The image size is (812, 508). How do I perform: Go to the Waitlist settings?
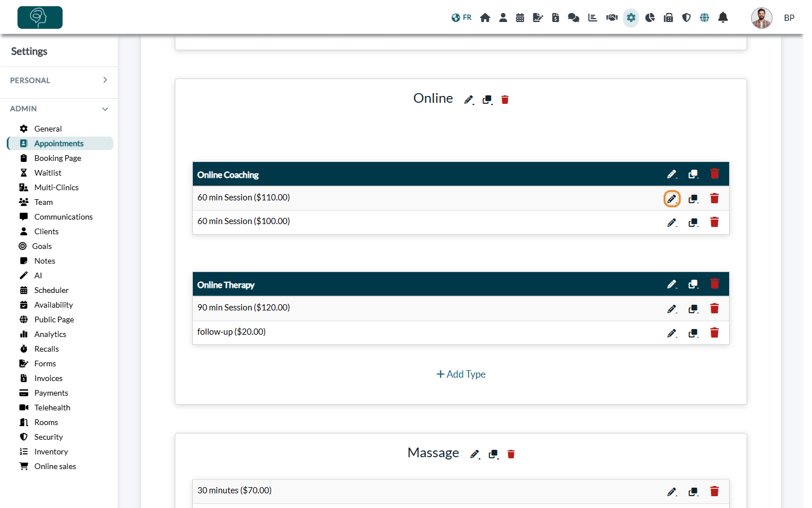[x=48, y=173]
